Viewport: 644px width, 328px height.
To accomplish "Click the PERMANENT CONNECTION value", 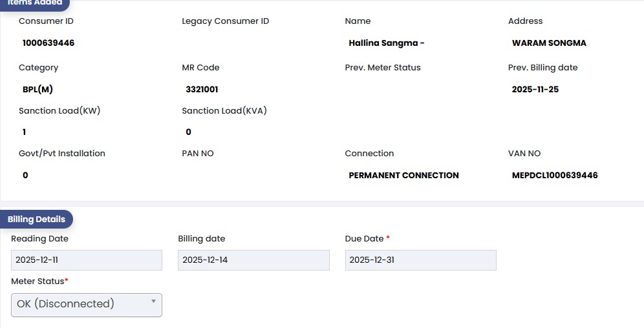I will pos(403,175).
